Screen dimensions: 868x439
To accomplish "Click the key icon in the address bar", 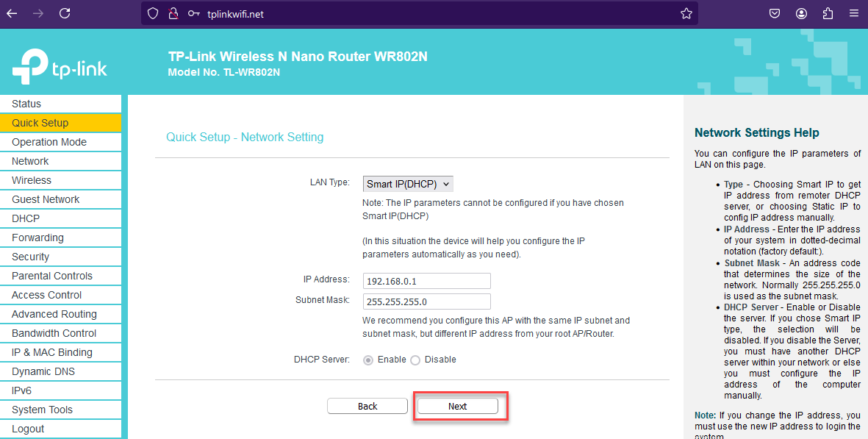I will click(x=193, y=13).
